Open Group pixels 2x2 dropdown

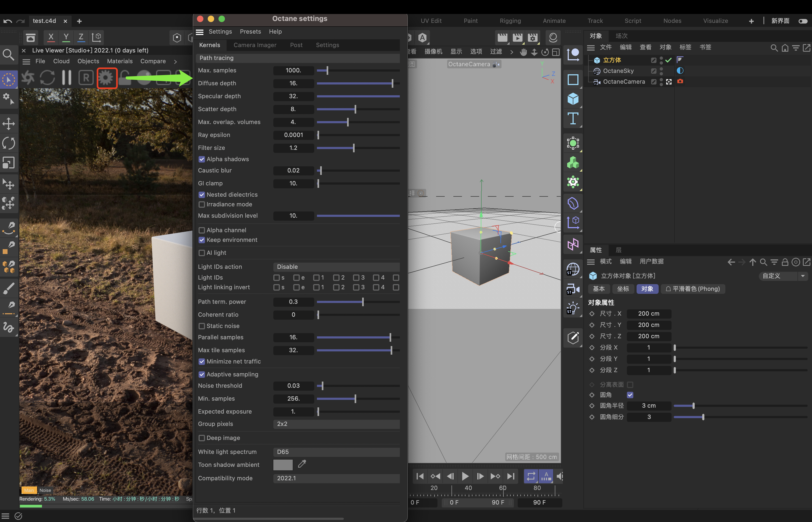(336, 424)
